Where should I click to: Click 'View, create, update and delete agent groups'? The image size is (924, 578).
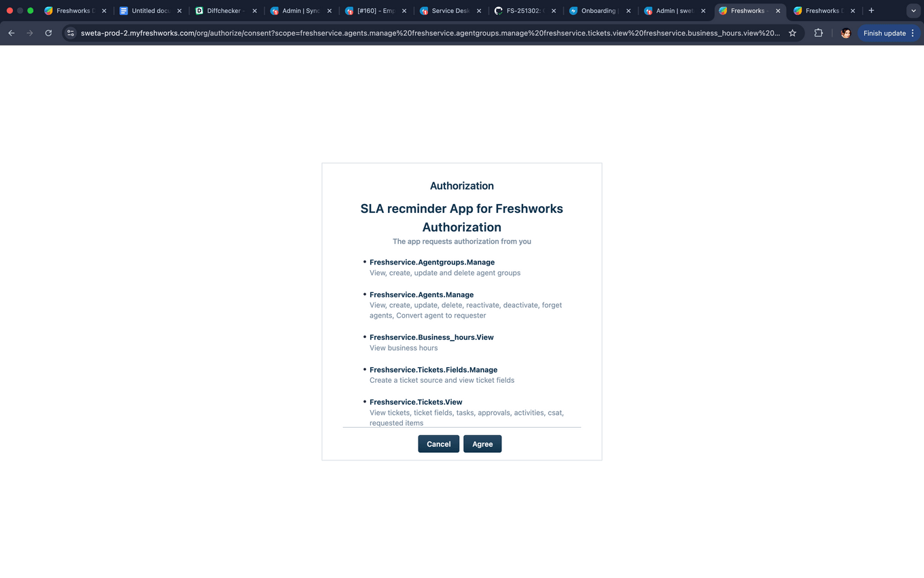click(x=445, y=273)
